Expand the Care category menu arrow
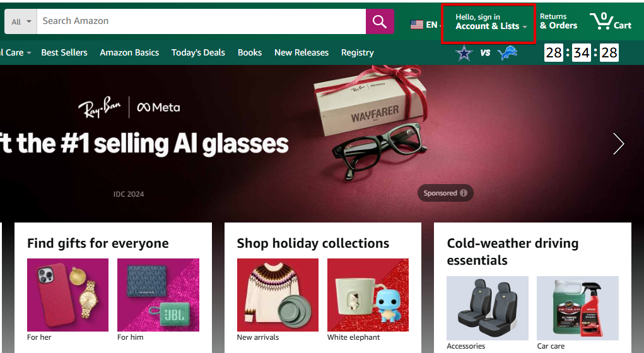This screenshot has height=353, width=644. coord(29,53)
